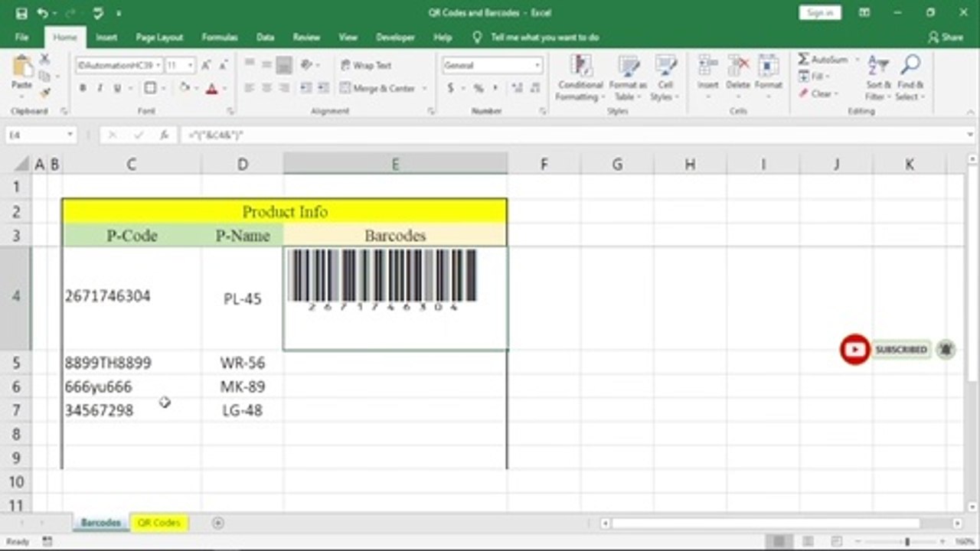This screenshot has height=551, width=980.
Task: Click the Find & Select magnifier icon
Action: [x=910, y=66]
